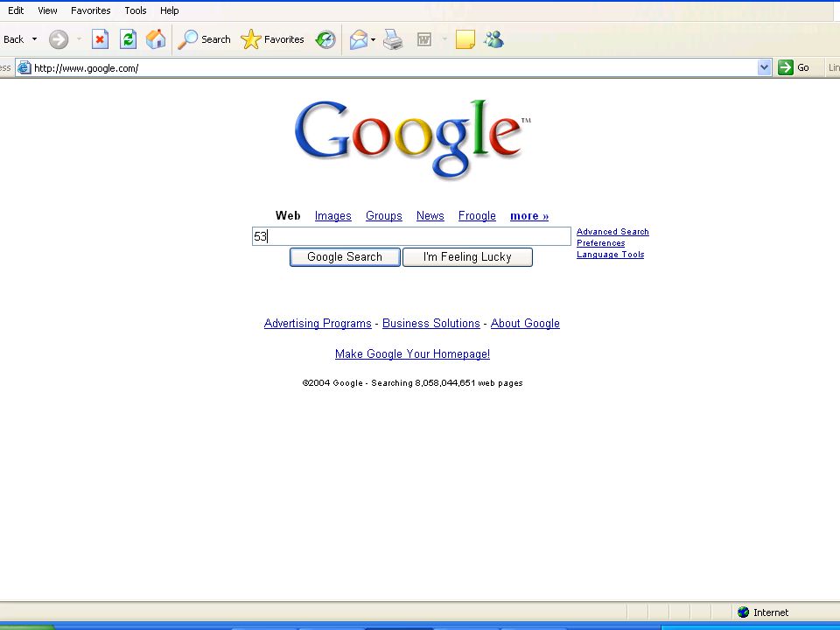Image resolution: width=840 pixels, height=630 pixels.
Task: Open the Language Tools link
Action: [610, 255]
